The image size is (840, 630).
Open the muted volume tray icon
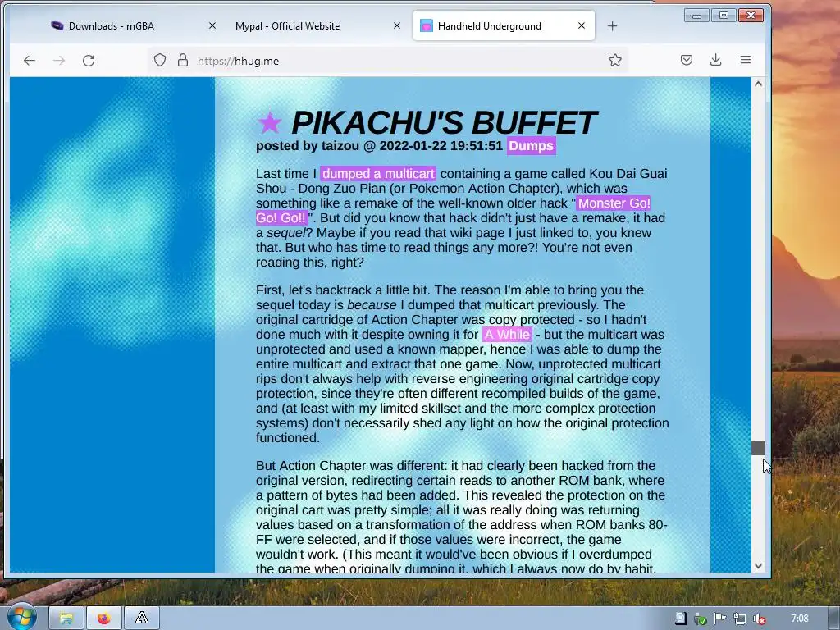(759, 619)
